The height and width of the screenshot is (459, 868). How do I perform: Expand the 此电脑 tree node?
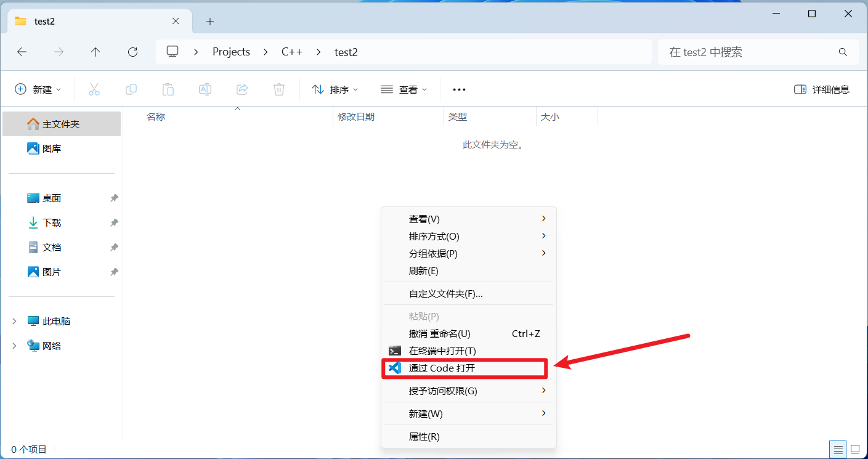(14, 321)
